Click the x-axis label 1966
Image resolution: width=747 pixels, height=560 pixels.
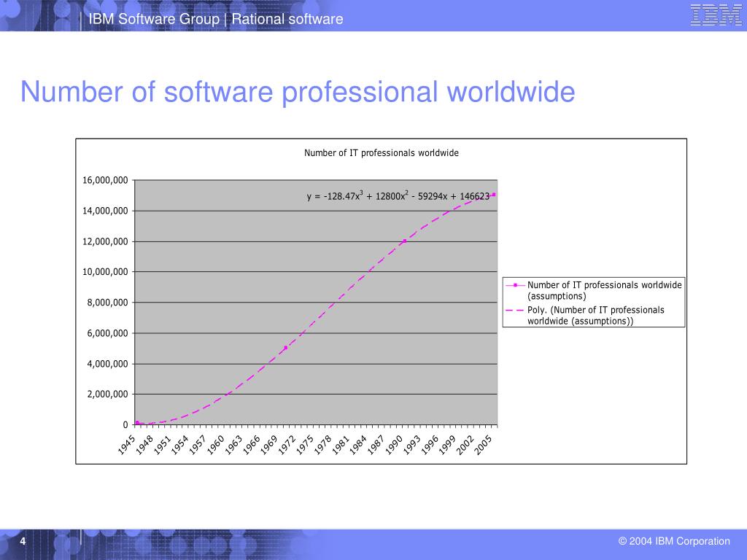pyautogui.click(x=252, y=446)
